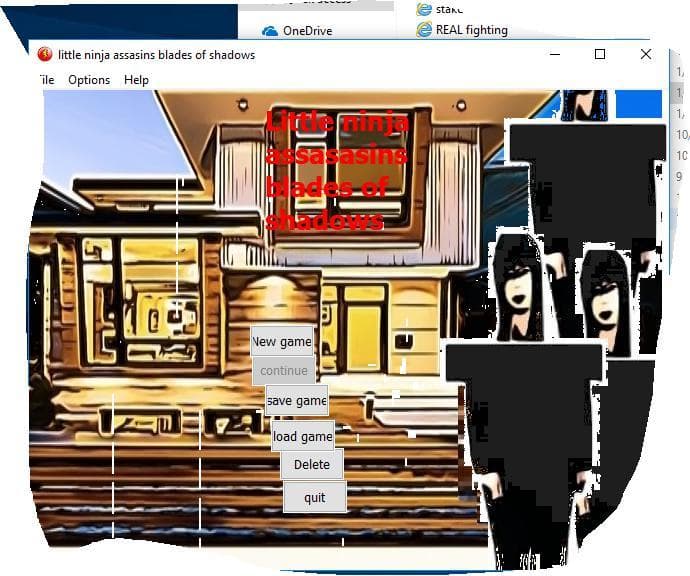Viewport: 690px width, 576px height.
Task: Click the red game title text
Action: tap(337, 171)
